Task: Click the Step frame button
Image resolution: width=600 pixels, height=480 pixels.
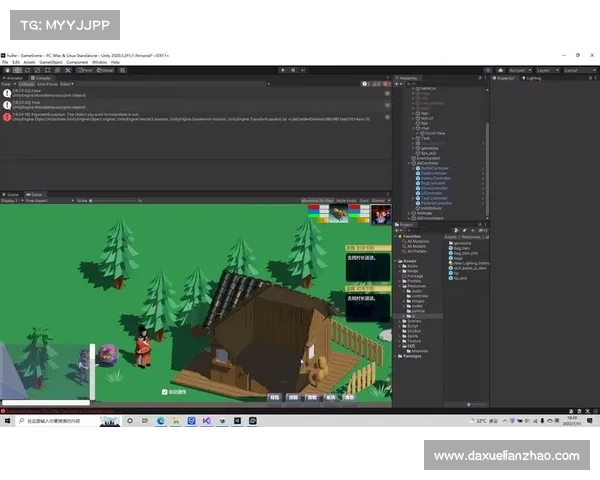Action: point(302,70)
